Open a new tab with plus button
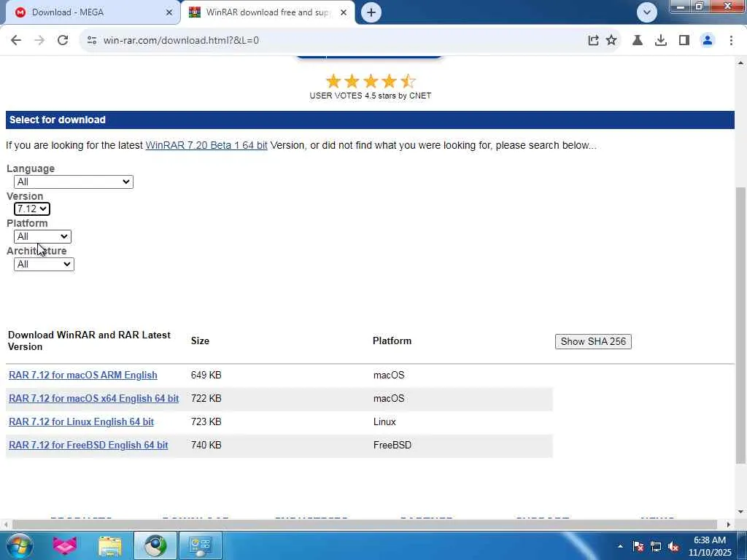Screen dimensions: 747x560 (x=371, y=12)
